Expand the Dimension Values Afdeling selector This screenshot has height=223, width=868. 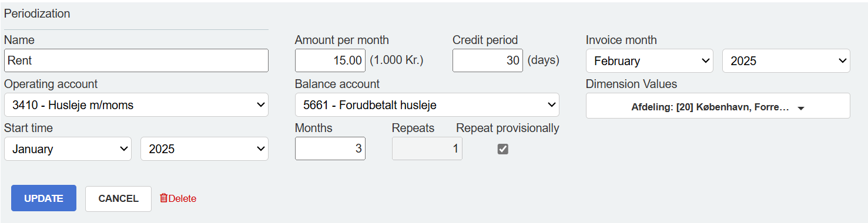718,106
